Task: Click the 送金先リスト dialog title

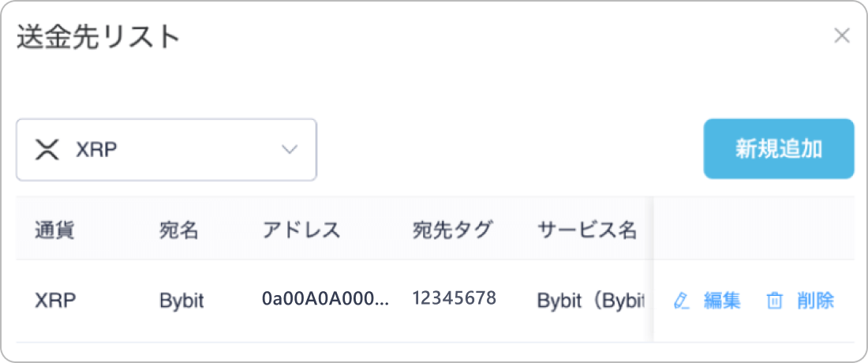Action: click(99, 38)
